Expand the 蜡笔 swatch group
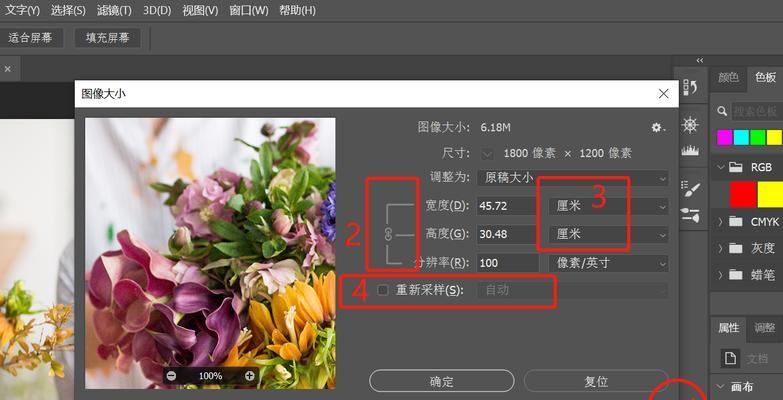Screen dimensions: 783x400 pos(720,274)
